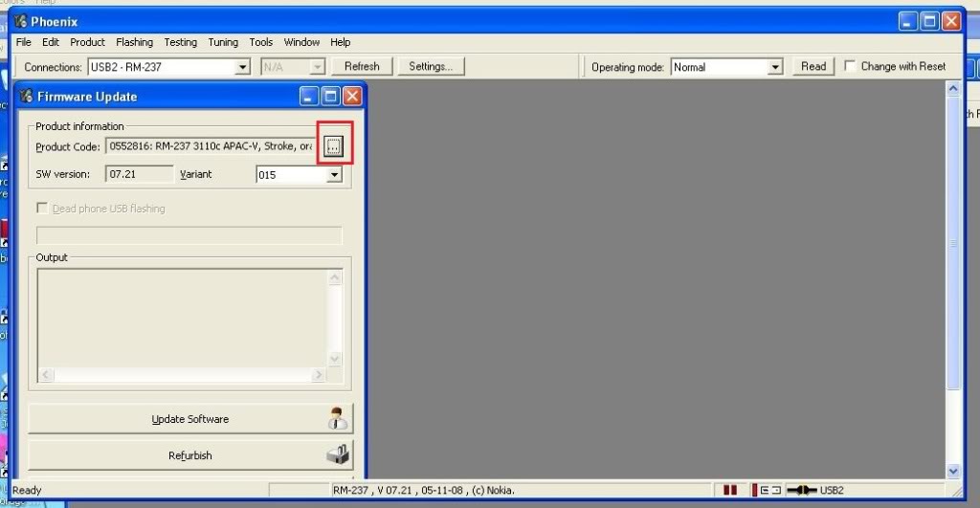Toggle Dead phone USB flashing checkbox
The image size is (980, 508).
pos(42,208)
